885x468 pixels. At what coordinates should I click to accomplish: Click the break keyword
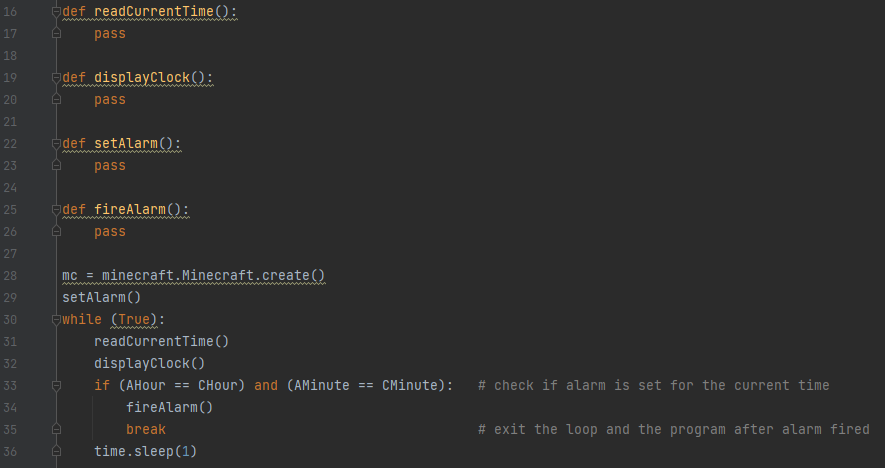click(146, 430)
